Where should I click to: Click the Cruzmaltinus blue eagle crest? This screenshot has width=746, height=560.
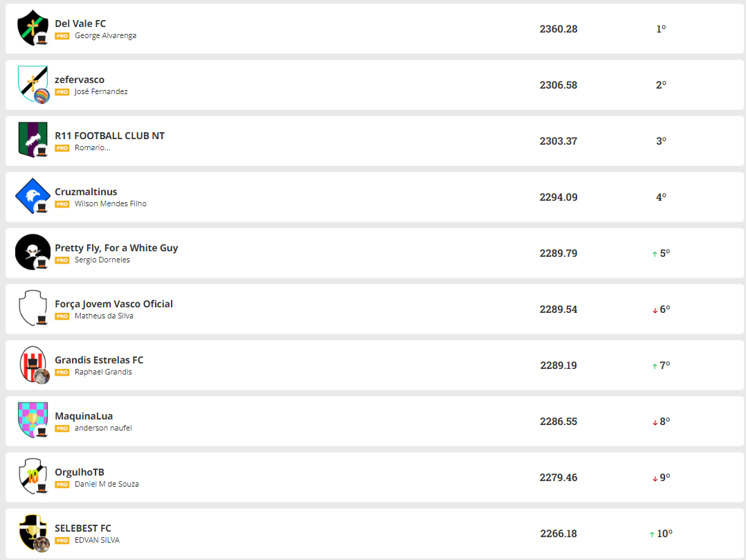(x=32, y=197)
